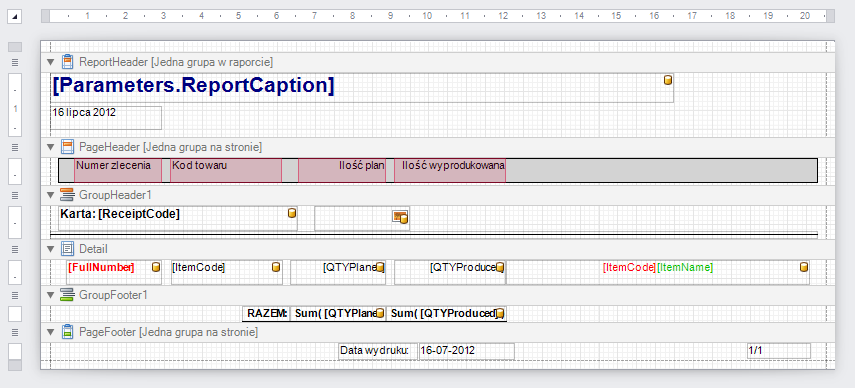This screenshot has height=388, width=855.
Task: Click the PageFooter [Jedna grupa na stronie] band title
Action: pyautogui.click(x=168, y=331)
